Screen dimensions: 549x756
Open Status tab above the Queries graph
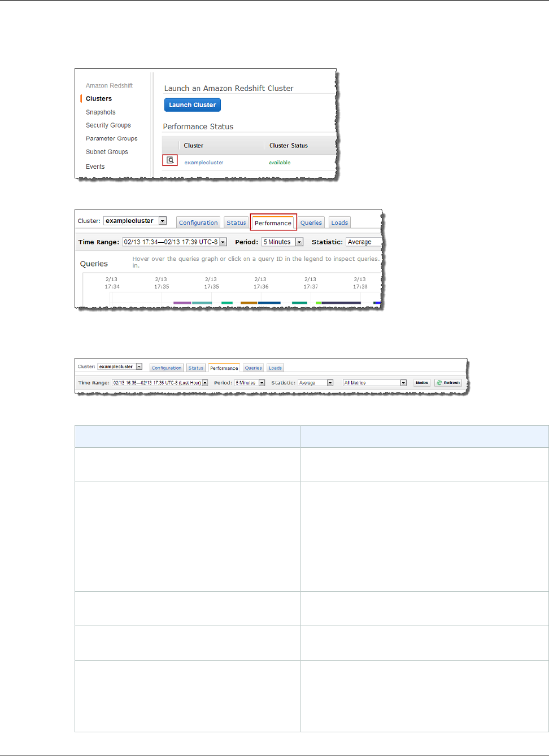tap(236, 222)
